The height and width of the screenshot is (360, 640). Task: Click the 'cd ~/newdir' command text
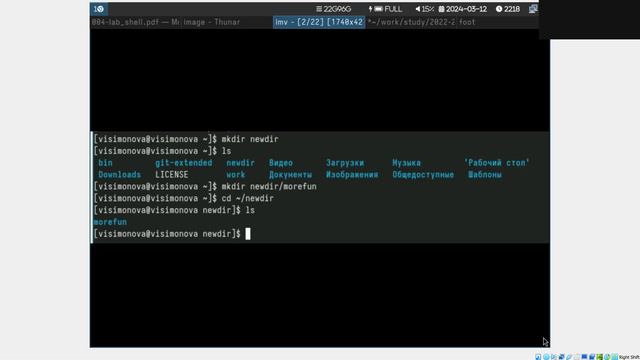click(x=247, y=198)
